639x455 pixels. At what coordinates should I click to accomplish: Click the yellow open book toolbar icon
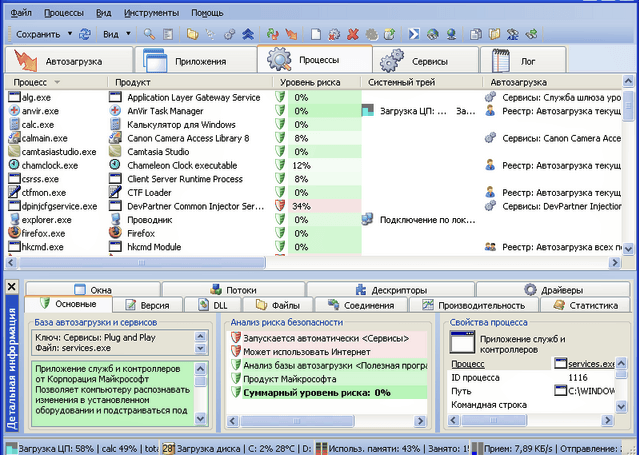(494, 34)
